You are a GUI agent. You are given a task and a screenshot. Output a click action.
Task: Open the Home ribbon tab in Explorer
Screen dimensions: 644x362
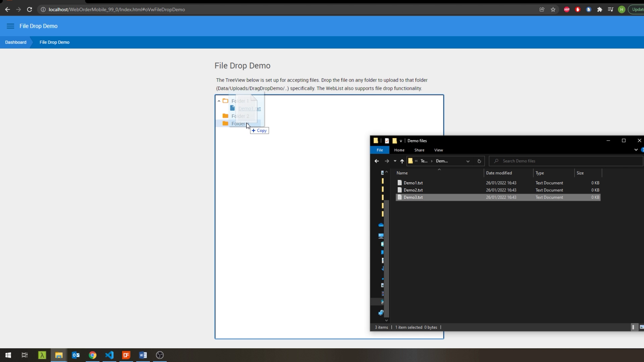(399, 150)
